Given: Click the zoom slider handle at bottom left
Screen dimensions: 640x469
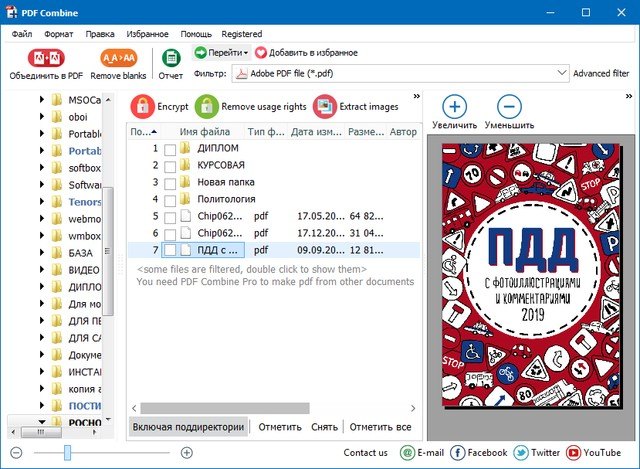Looking at the screenshot, I should 67,453.
